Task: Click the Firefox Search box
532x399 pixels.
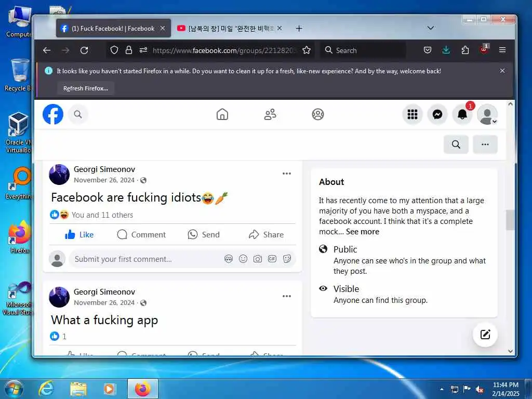Action: [363, 50]
